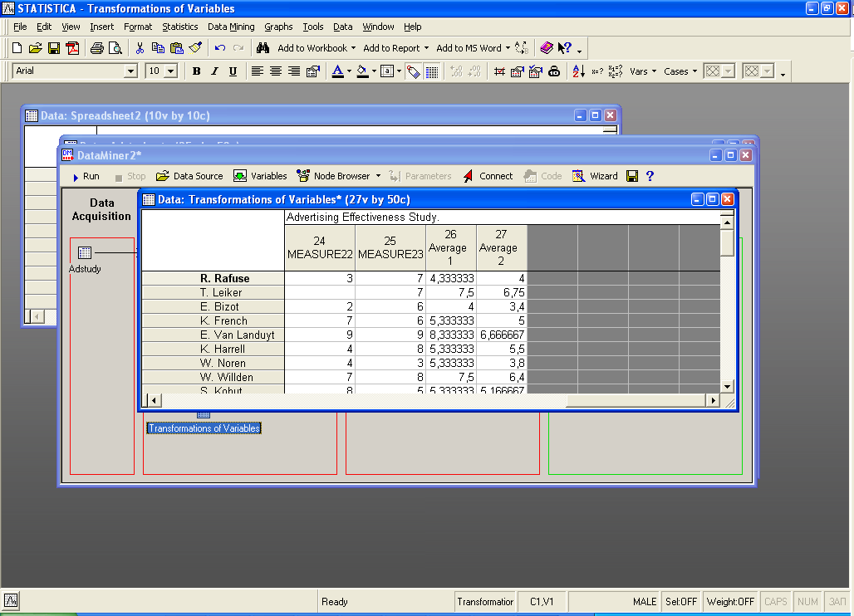Save the DataMiner project with floppy icon
Screen dimensions: 854x616
pyautogui.click(x=632, y=176)
